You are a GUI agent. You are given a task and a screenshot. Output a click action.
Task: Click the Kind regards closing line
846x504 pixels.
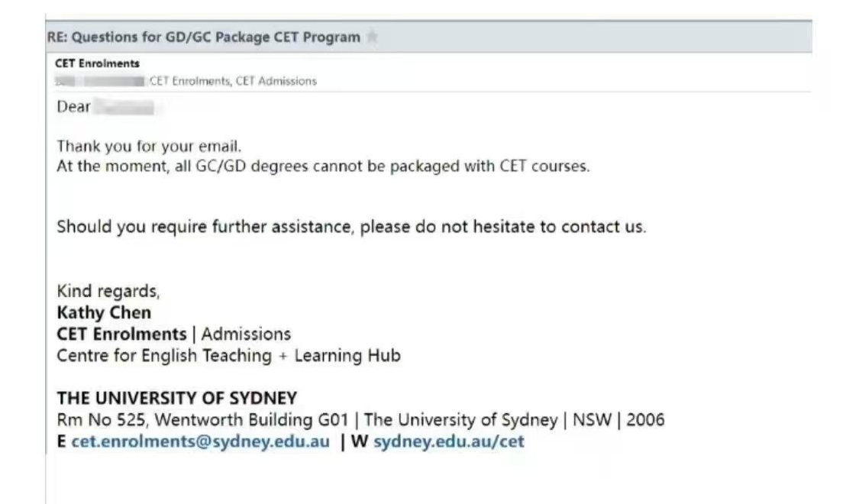108,292
